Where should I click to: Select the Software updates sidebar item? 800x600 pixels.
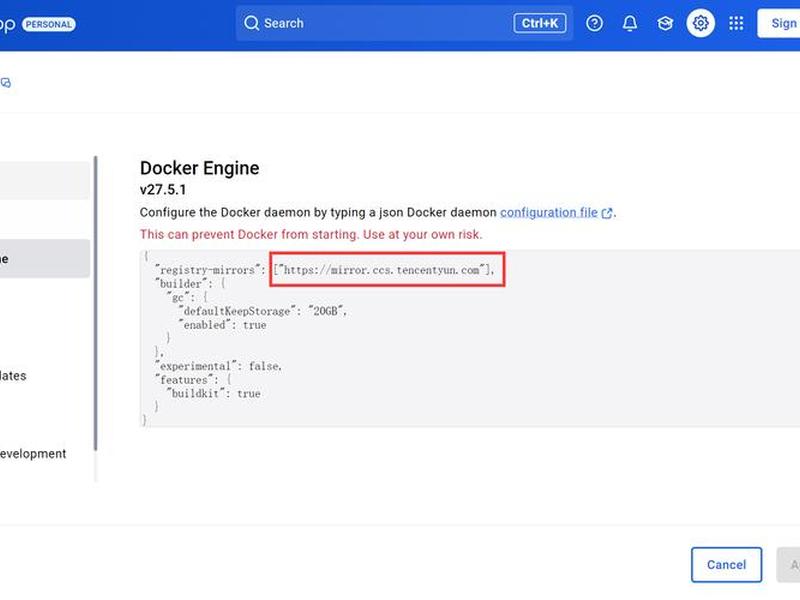point(44,376)
